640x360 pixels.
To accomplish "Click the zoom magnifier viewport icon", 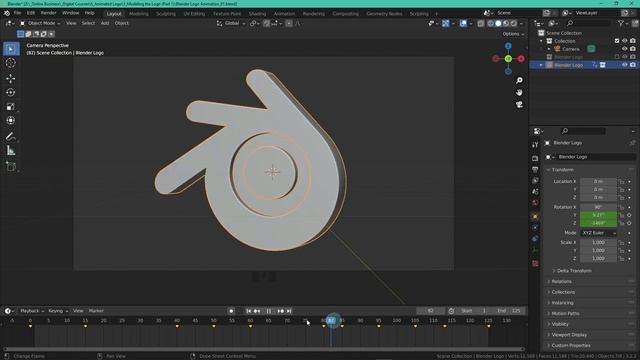I will [519, 80].
